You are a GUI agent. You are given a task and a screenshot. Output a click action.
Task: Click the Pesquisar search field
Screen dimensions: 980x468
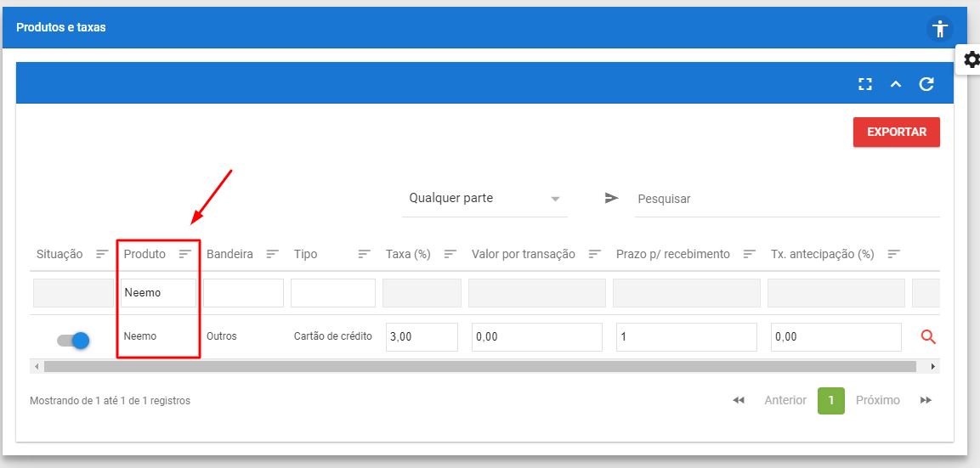coord(786,199)
